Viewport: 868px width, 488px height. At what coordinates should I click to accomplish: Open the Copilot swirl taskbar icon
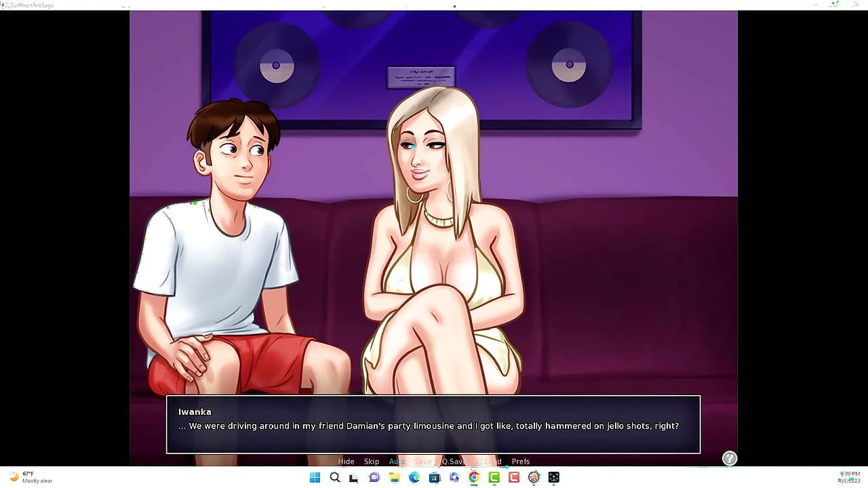pos(454,477)
